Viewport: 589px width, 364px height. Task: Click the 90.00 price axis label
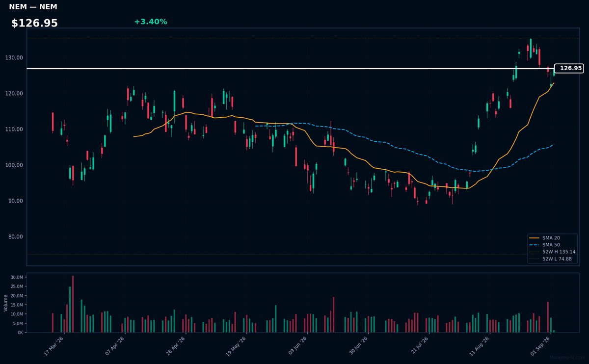(17, 201)
